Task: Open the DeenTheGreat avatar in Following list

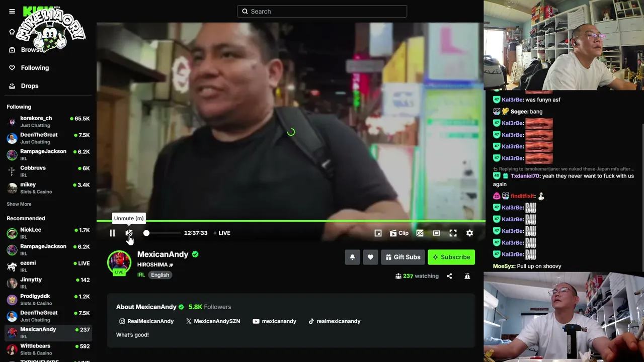Action: tap(12, 138)
